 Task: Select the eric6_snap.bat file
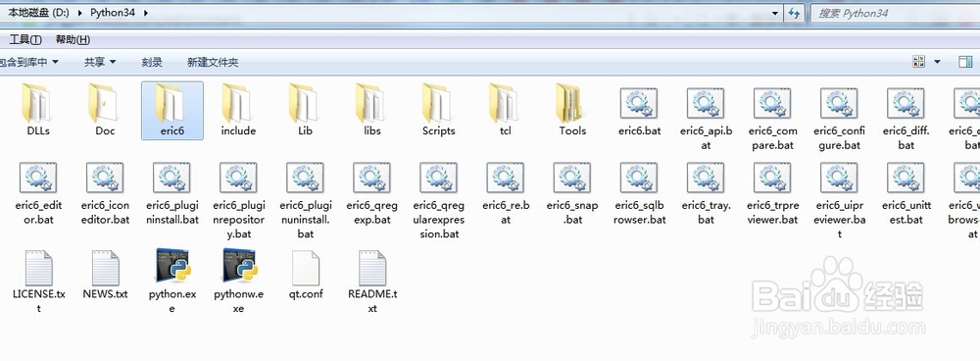coord(572,193)
